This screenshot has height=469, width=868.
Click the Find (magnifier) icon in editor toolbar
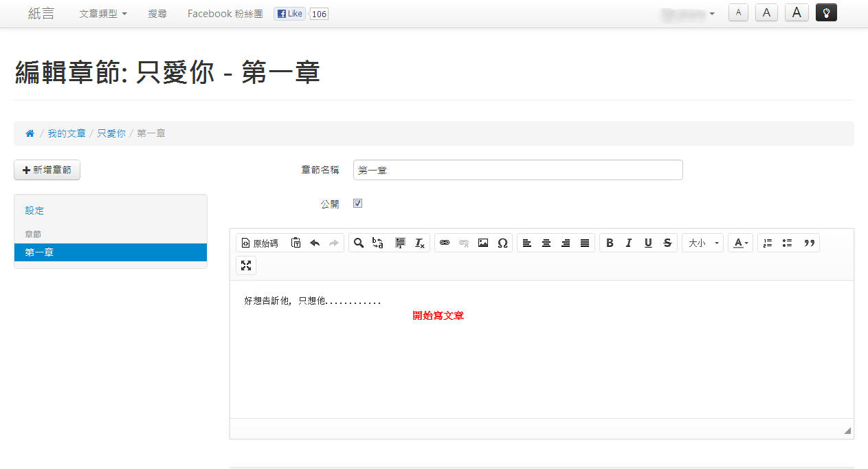(x=359, y=243)
